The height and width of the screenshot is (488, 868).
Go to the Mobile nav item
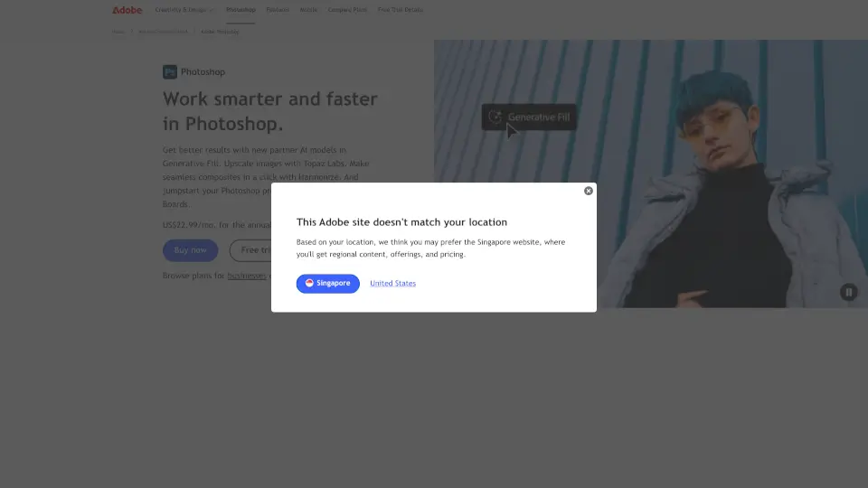click(308, 10)
